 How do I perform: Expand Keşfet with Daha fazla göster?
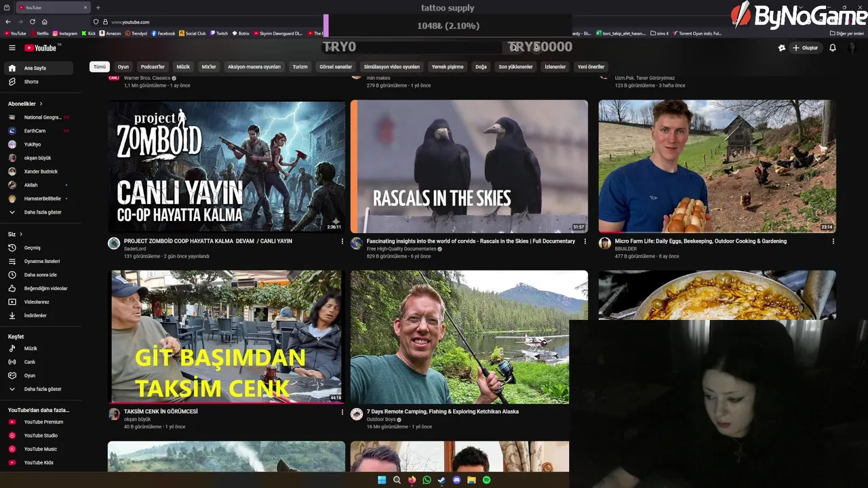37,389
